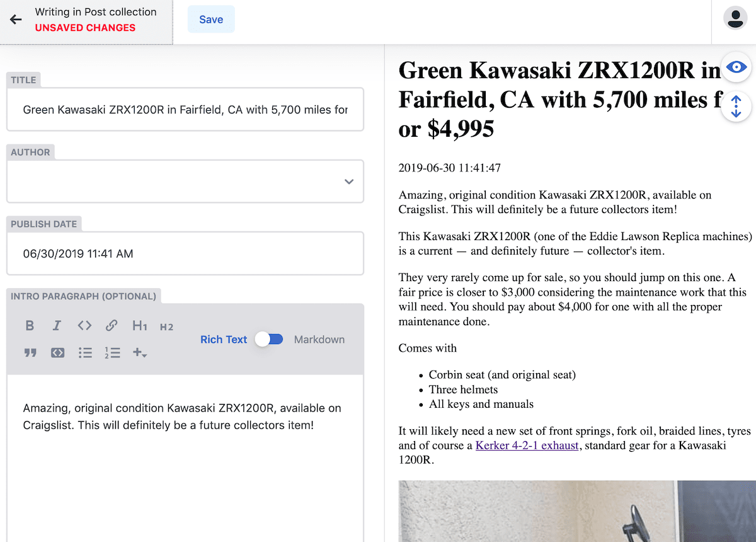Open the user account menu

pyautogui.click(x=735, y=18)
